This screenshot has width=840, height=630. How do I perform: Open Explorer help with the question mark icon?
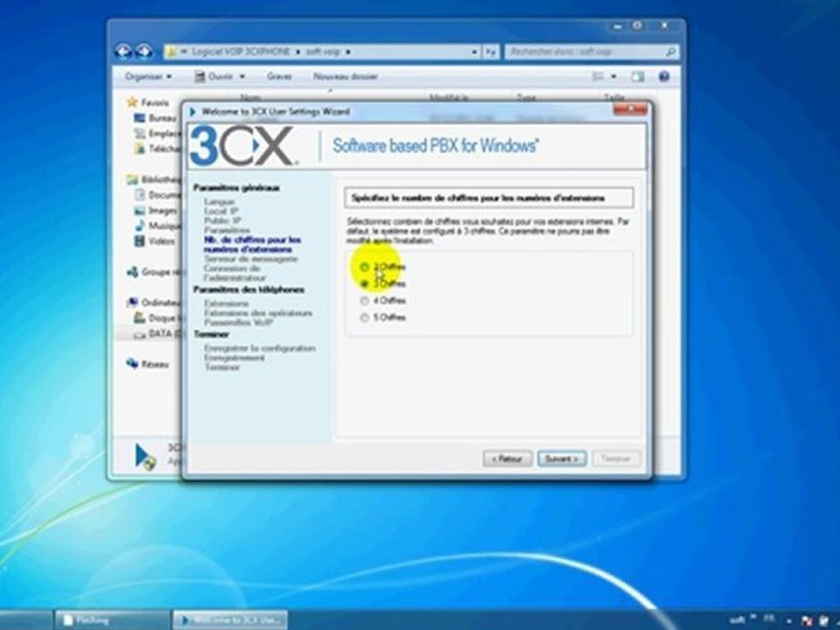tap(664, 77)
